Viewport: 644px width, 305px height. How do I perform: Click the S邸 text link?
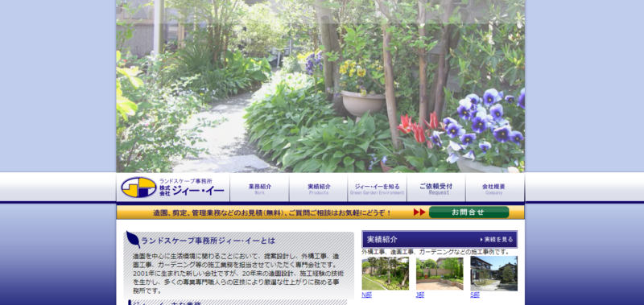475,295
